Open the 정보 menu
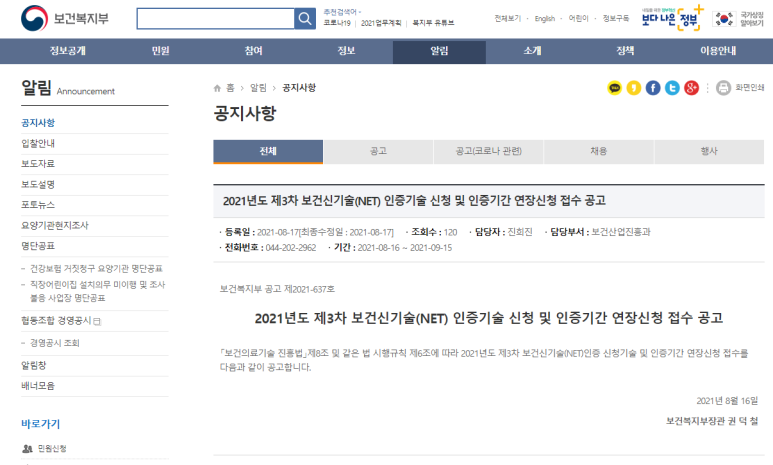The image size is (773, 465). tap(347, 51)
